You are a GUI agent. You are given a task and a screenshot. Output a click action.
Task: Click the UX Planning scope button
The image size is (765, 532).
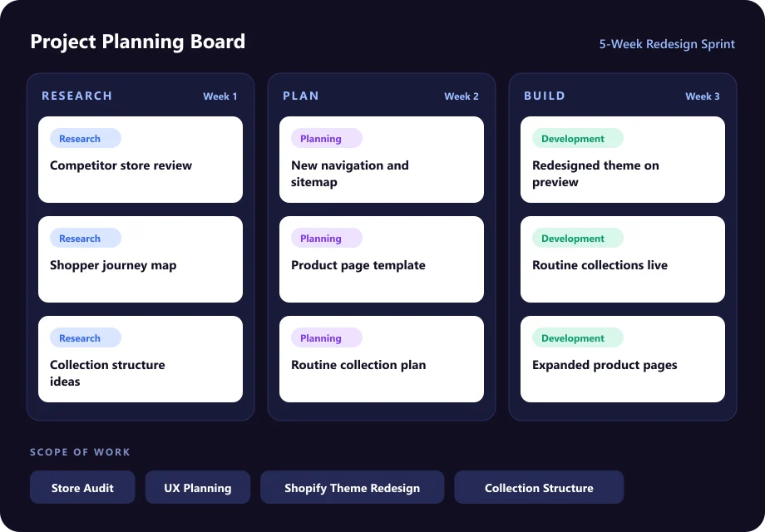[198, 487]
